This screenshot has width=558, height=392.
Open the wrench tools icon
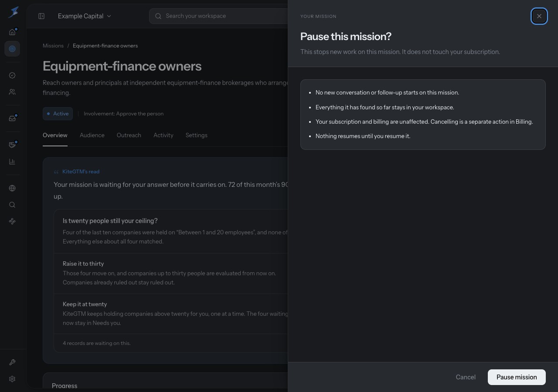pos(12,362)
